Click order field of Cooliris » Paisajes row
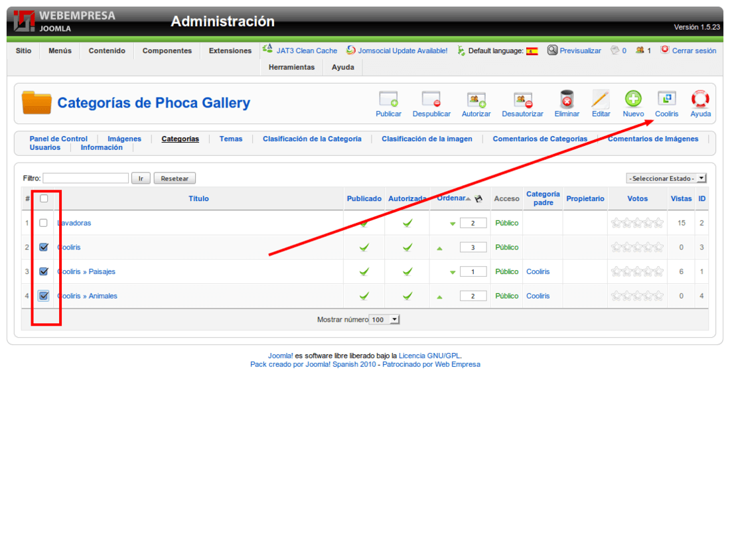730x560 pixels. 473,271
